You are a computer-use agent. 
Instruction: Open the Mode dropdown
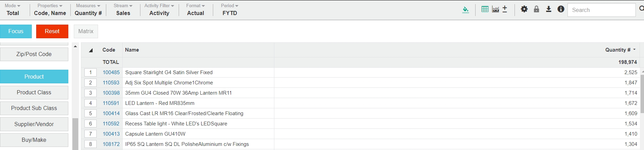click(x=13, y=10)
